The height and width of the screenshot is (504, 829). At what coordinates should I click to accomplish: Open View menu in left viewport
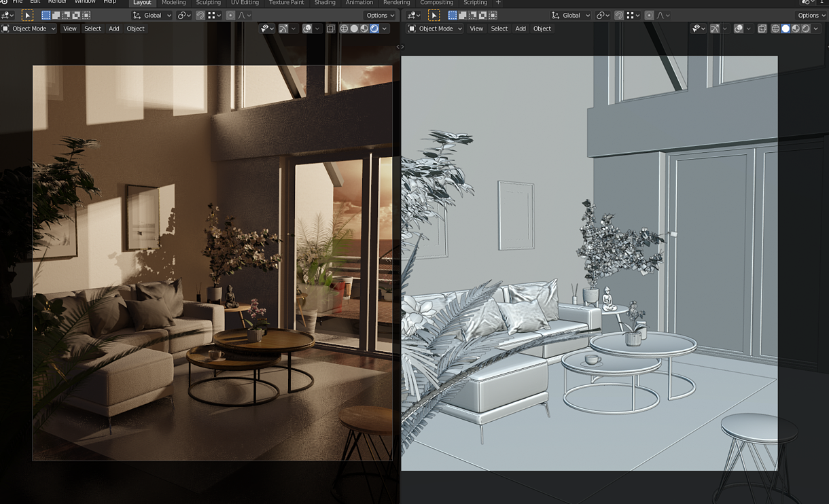[x=69, y=29]
